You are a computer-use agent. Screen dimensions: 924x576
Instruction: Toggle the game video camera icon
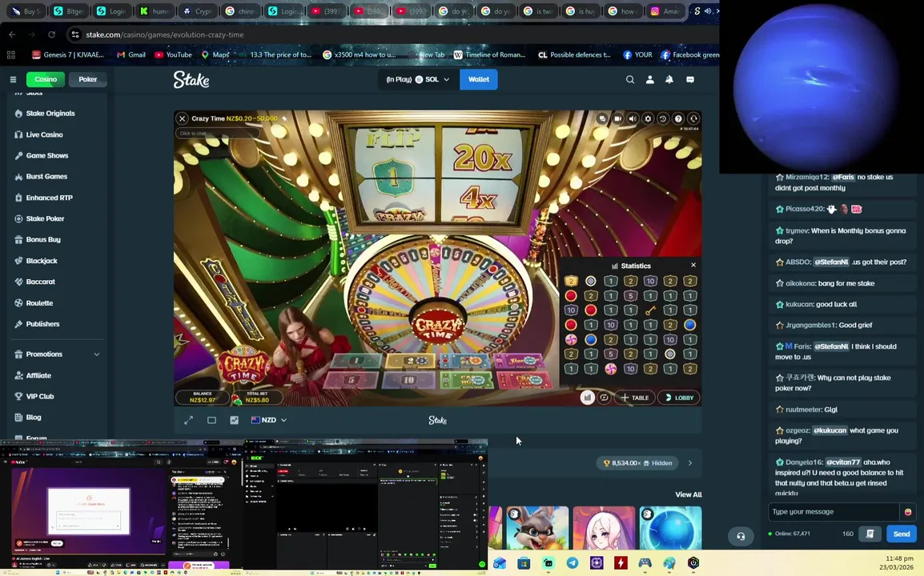617,118
